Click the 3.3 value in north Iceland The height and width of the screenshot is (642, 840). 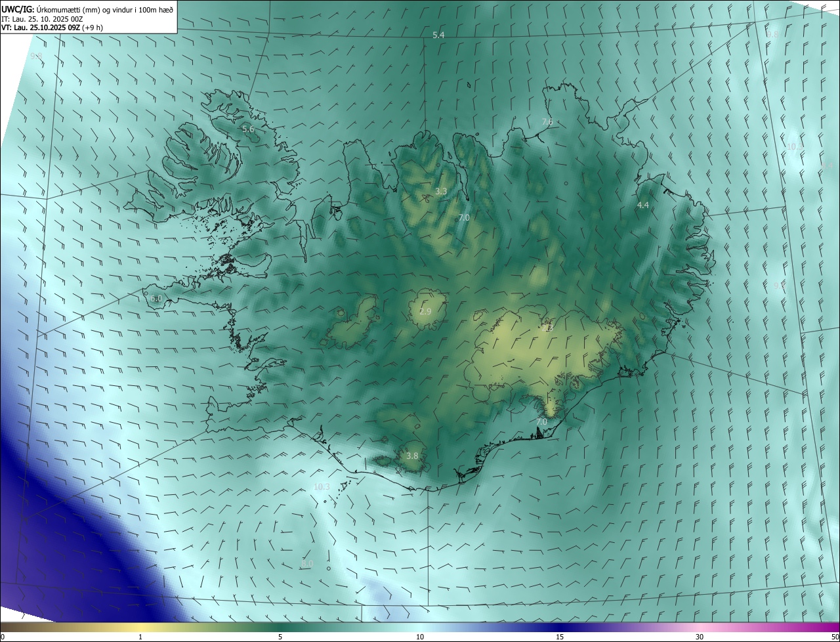point(441,192)
